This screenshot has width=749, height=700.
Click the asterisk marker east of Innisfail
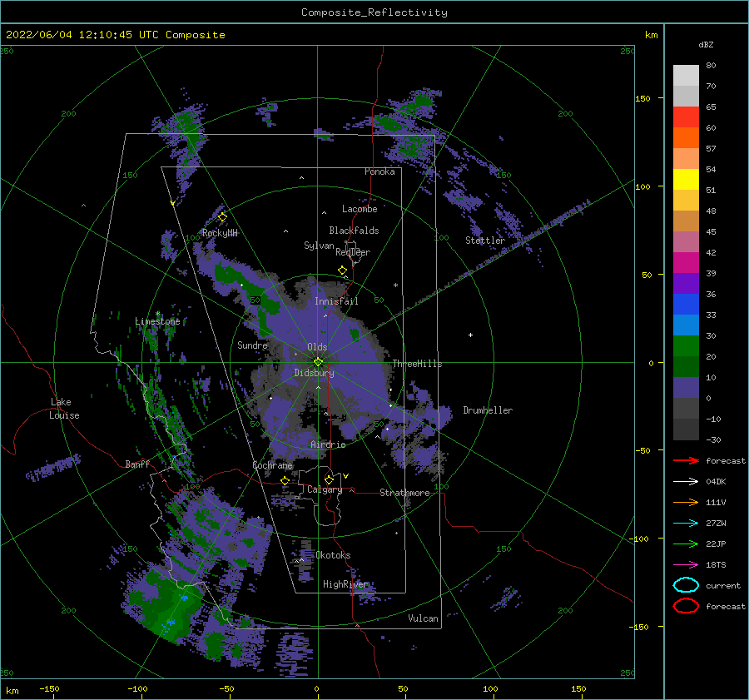395,285
